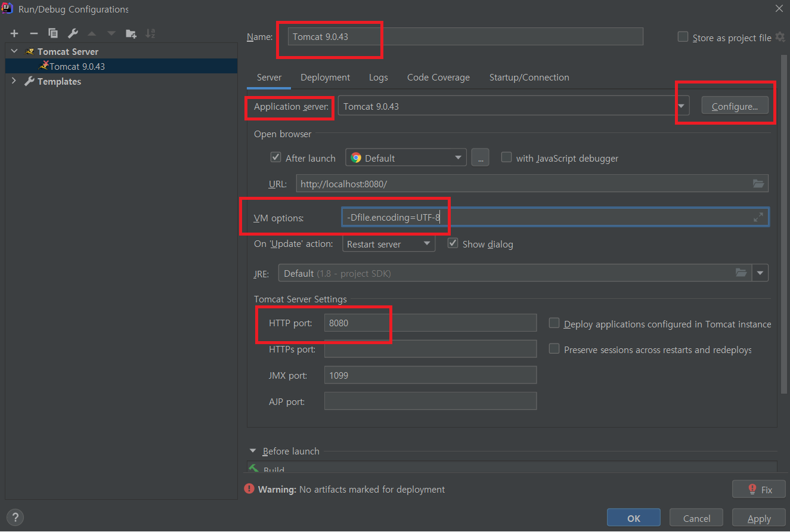Viewport: 790px width, 532px height.
Task: Click the browser ellipsis button
Action: pyautogui.click(x=480, y=157)
